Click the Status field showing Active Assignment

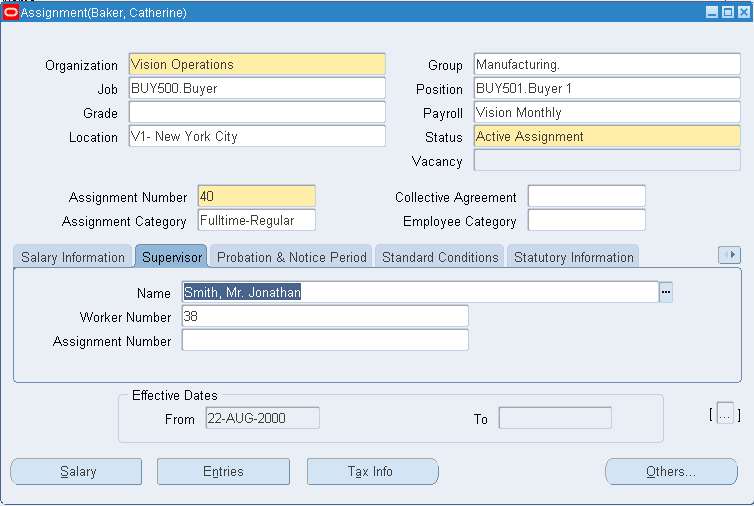(606, 137)
